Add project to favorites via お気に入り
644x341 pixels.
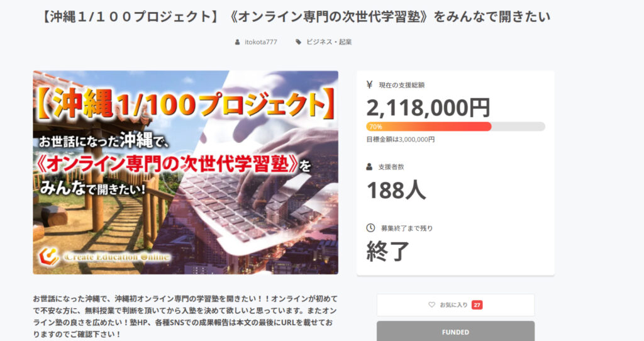455,305
